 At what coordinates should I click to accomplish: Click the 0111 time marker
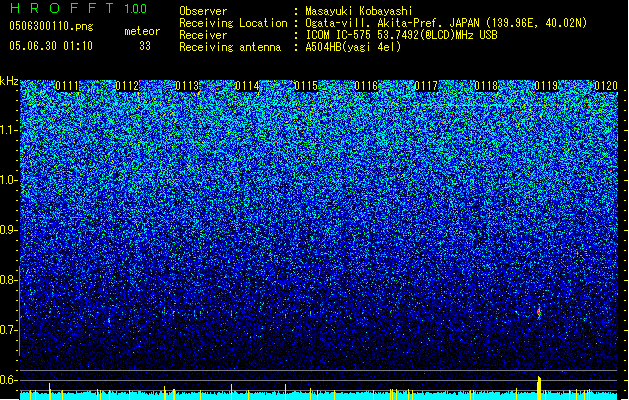pyautogui.click(x=67, y=86)
